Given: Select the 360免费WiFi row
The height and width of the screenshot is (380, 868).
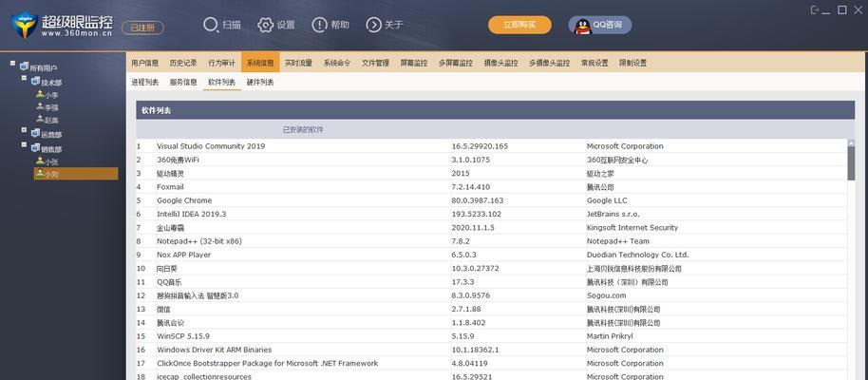Looking at the screenshot, I should (x=492, y=160).
